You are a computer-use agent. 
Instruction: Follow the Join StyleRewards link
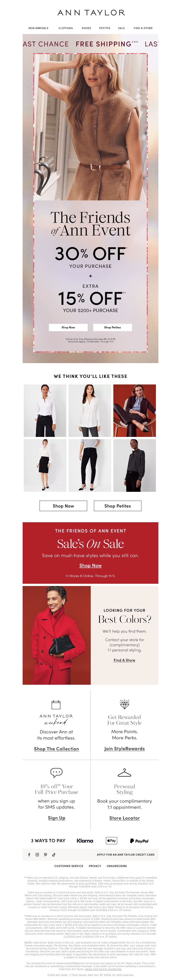pyautogui.click(x=124, y=748)
